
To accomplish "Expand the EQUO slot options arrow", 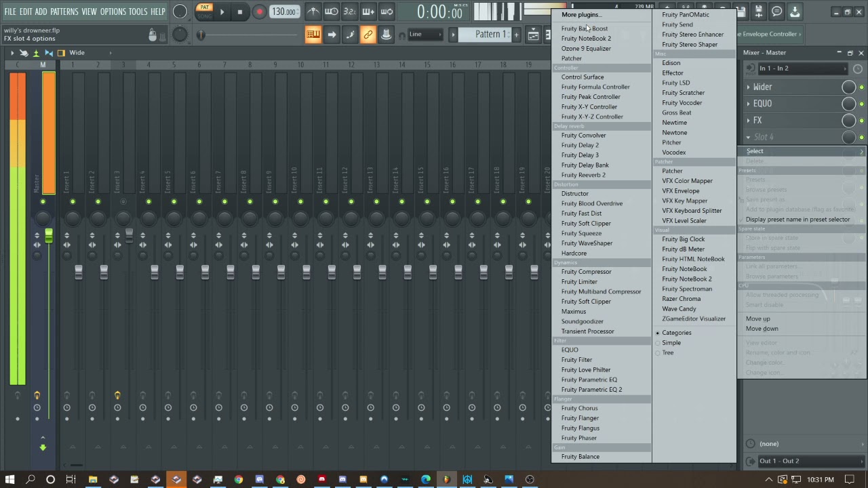I will click(x=748, y=104).
